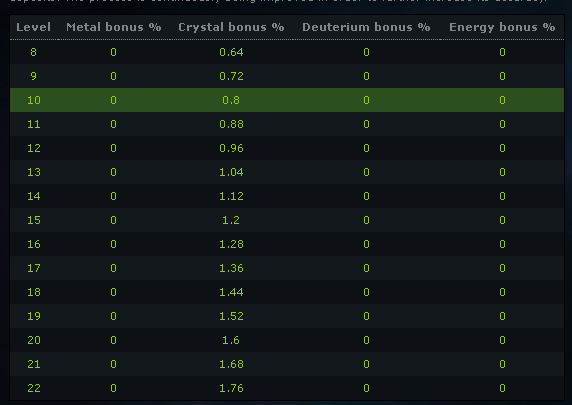
Task: Select the crystal bonus value 1.68
Action: pos(231,364)
